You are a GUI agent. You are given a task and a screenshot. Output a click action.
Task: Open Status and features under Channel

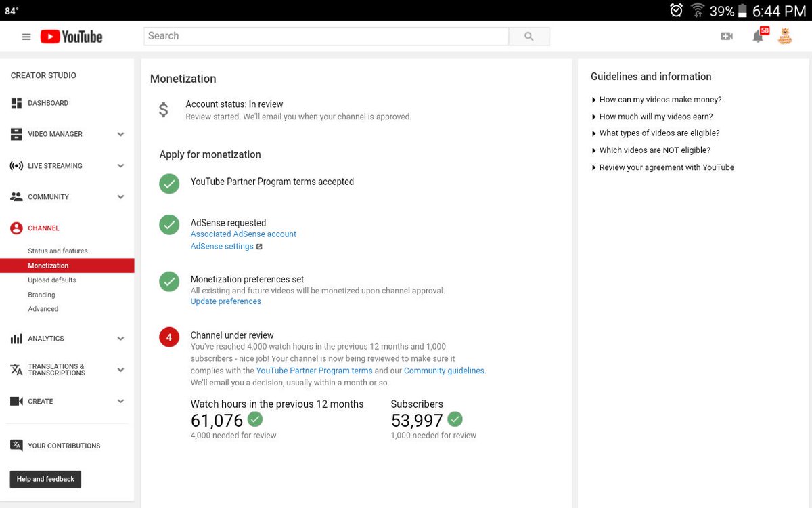coord(58,251)
